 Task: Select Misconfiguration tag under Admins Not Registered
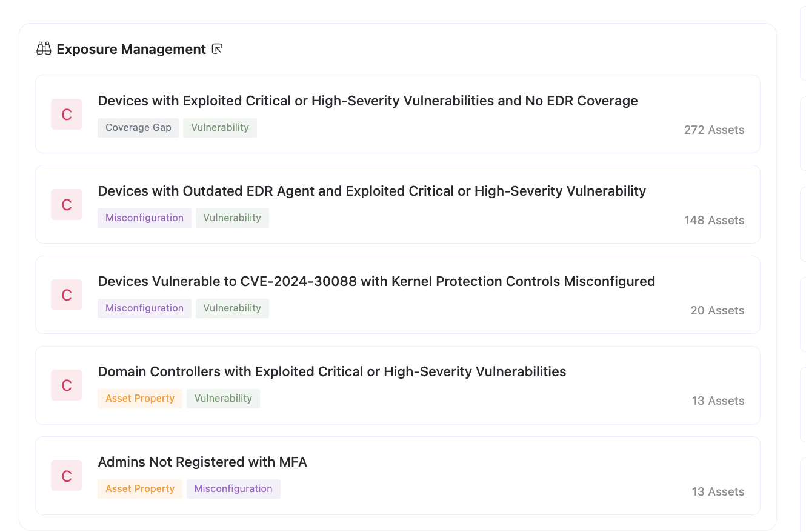(233, 489)
